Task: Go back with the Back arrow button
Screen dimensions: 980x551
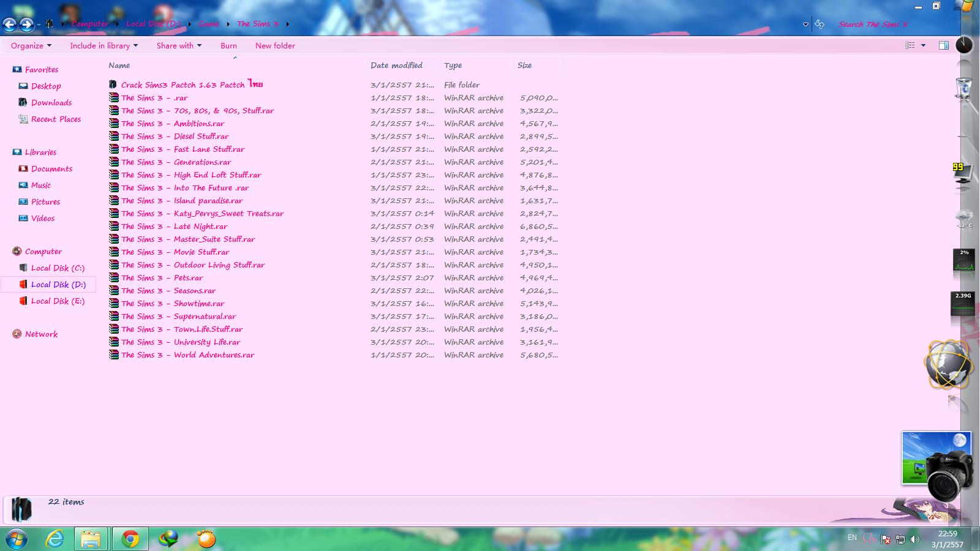Action: click(10, 24)
